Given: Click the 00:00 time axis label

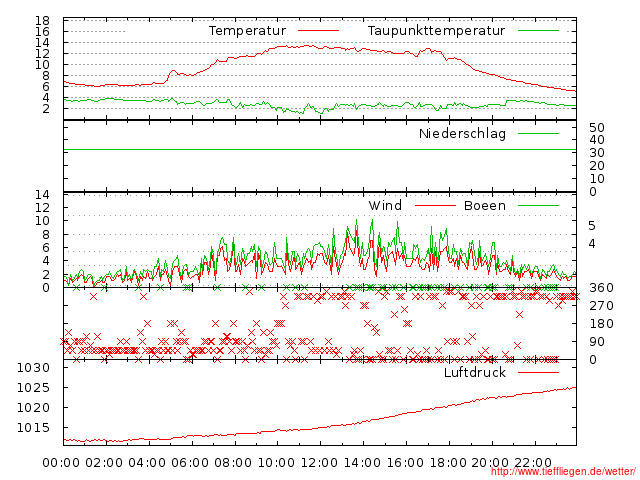Looking at the screenshot, I should point(61,462).
